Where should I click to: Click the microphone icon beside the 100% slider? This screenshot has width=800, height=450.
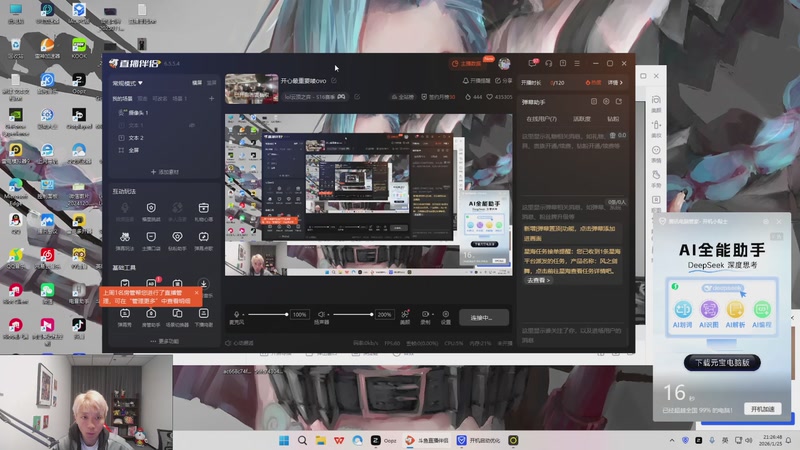(x=236, y=314)
